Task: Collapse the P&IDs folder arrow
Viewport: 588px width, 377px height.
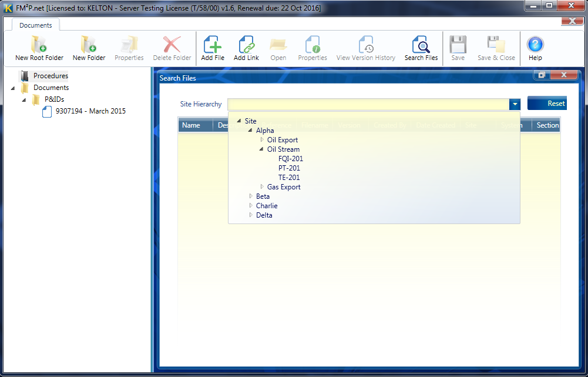Action: 24,100
